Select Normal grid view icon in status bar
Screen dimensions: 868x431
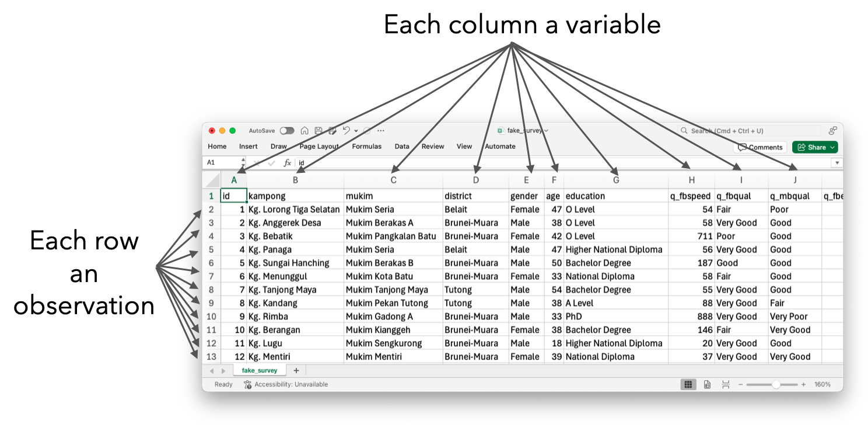tap(688, 384)
